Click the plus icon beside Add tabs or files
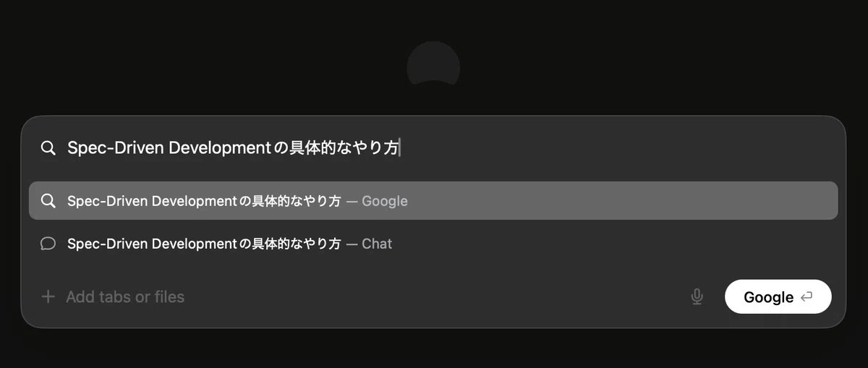The height and width of the screenshot is (368, 868). pos(48,296)
